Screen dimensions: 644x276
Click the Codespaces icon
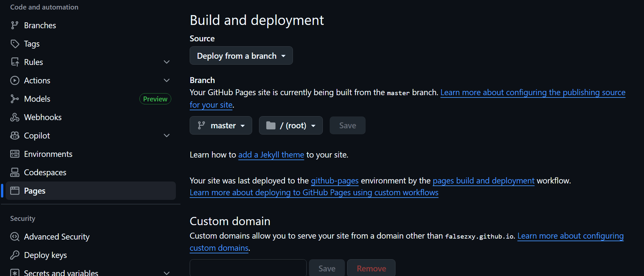[14, 172]
